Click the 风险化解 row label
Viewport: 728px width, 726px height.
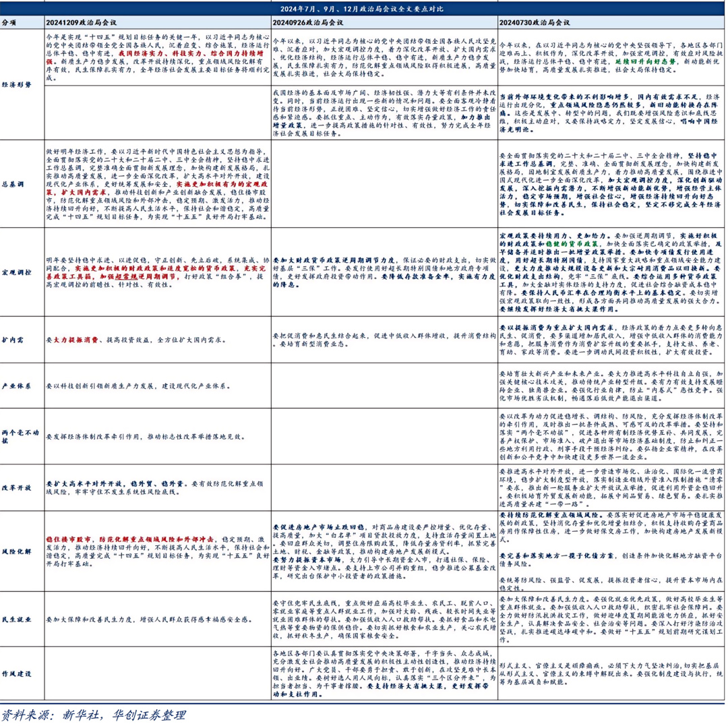pos(17,551)
